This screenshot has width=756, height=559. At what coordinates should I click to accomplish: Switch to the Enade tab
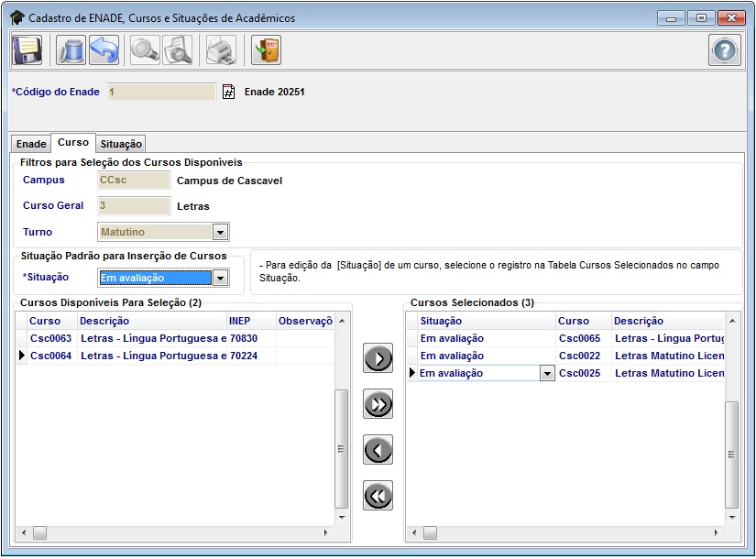point(31,144)
